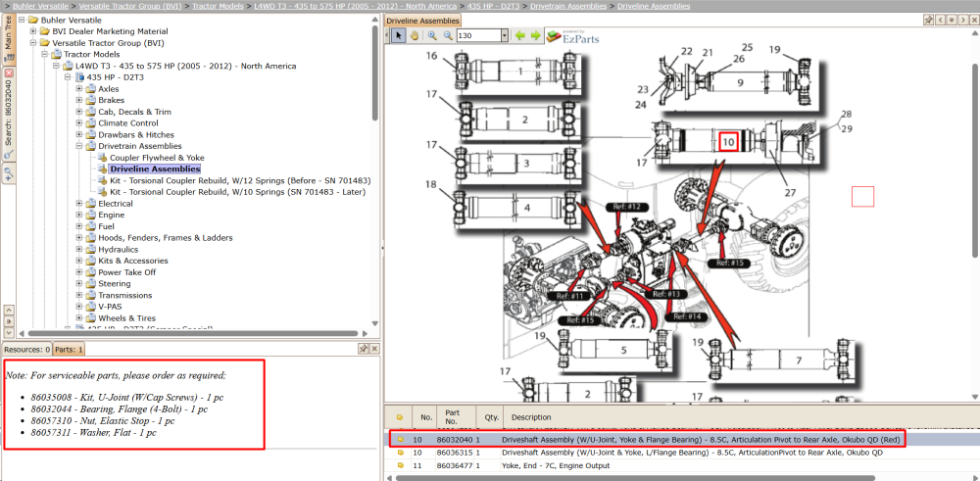The width and height of the screenshot is (980, 481).
Task: Select part row 86032040 driveshaft assembly
Action: coord(682,440)
